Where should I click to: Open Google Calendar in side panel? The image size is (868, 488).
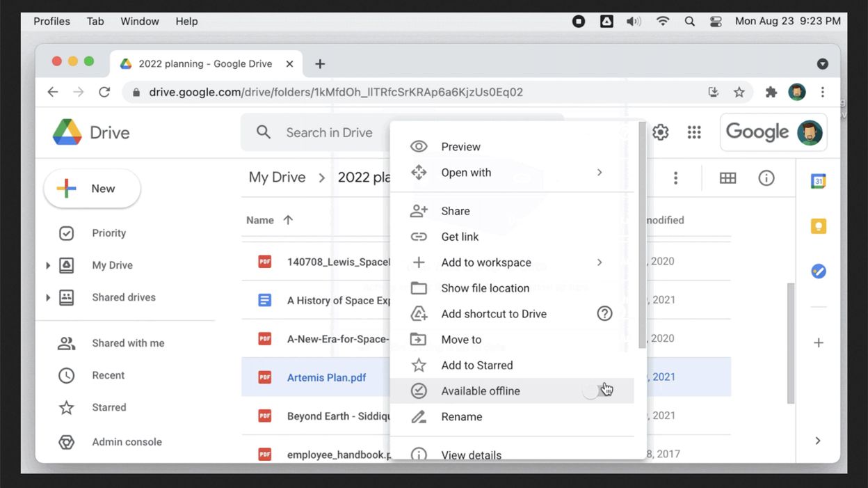[819, 181]
